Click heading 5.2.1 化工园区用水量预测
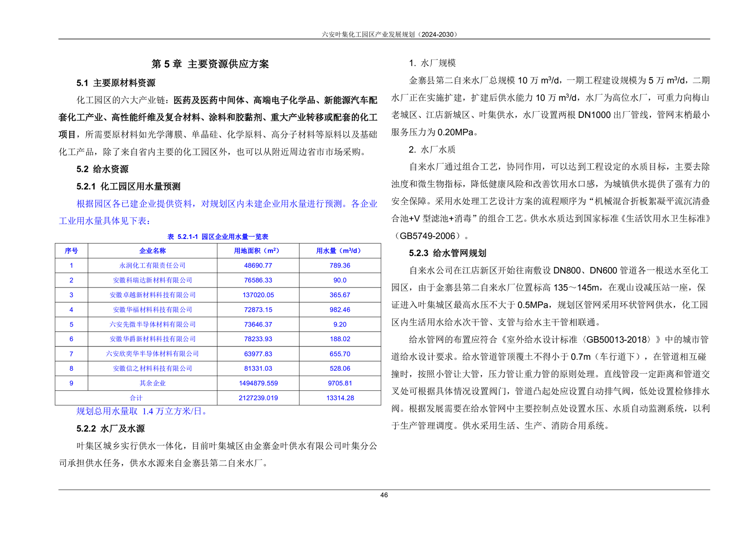The width and height of the screenshot is (756, 534). [x=128, y=186]
